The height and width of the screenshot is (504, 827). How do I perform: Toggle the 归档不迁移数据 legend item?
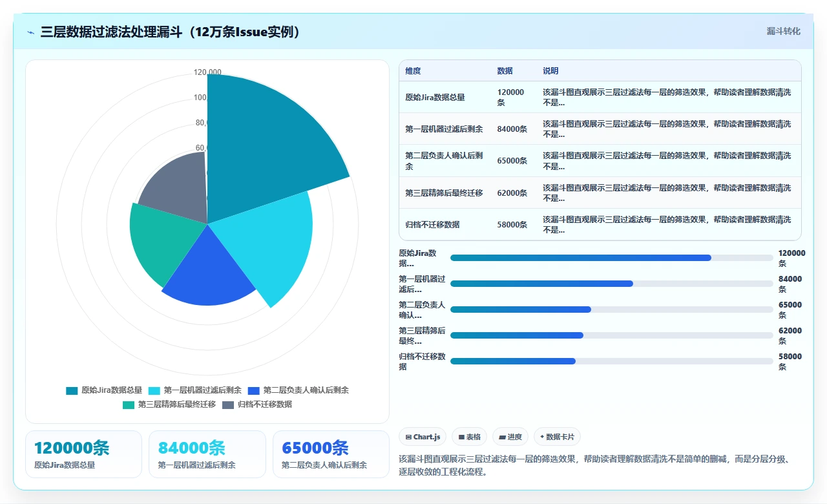(x=257, y=404)
